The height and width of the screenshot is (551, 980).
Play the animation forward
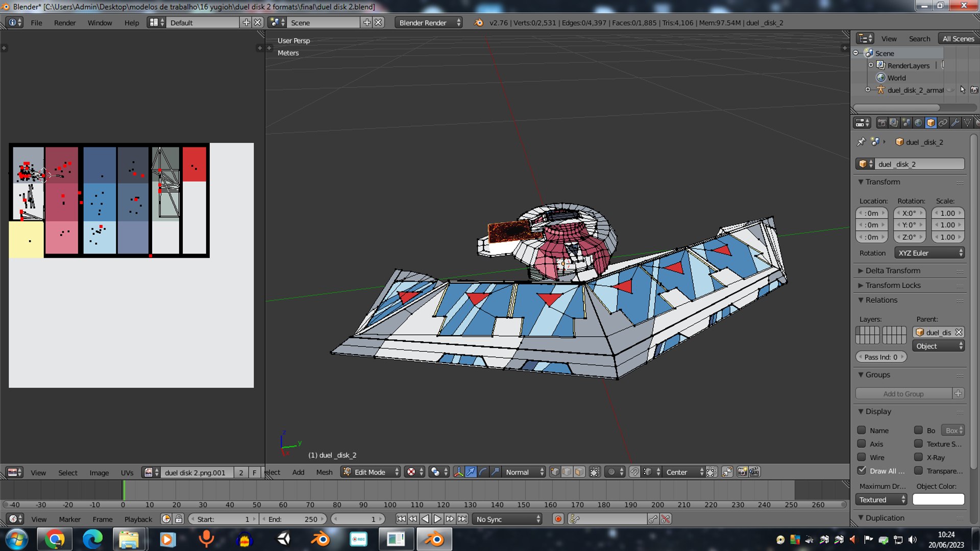pyautogui.click(x=437, y=519)
